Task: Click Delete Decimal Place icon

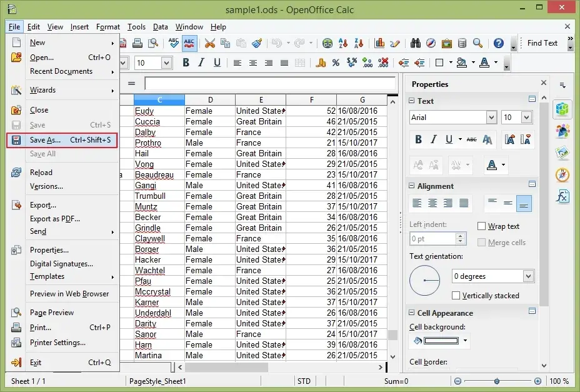Action: pos(383,63)
